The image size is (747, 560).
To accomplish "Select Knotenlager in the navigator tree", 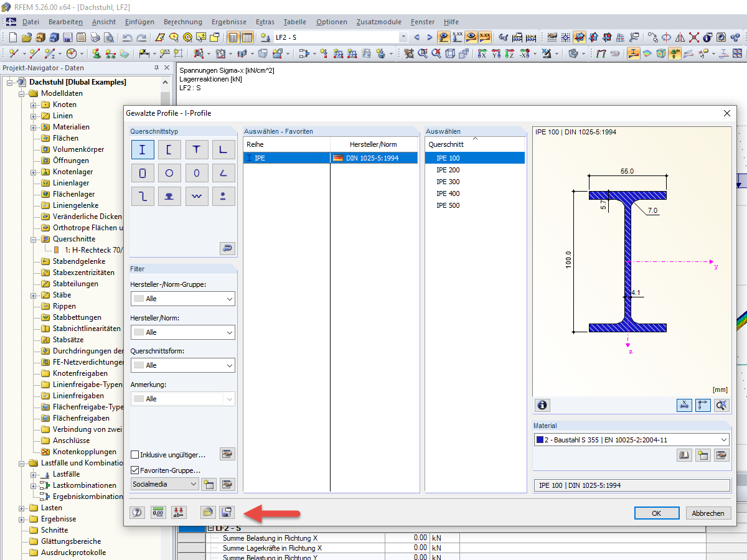I will click(73, 172).
